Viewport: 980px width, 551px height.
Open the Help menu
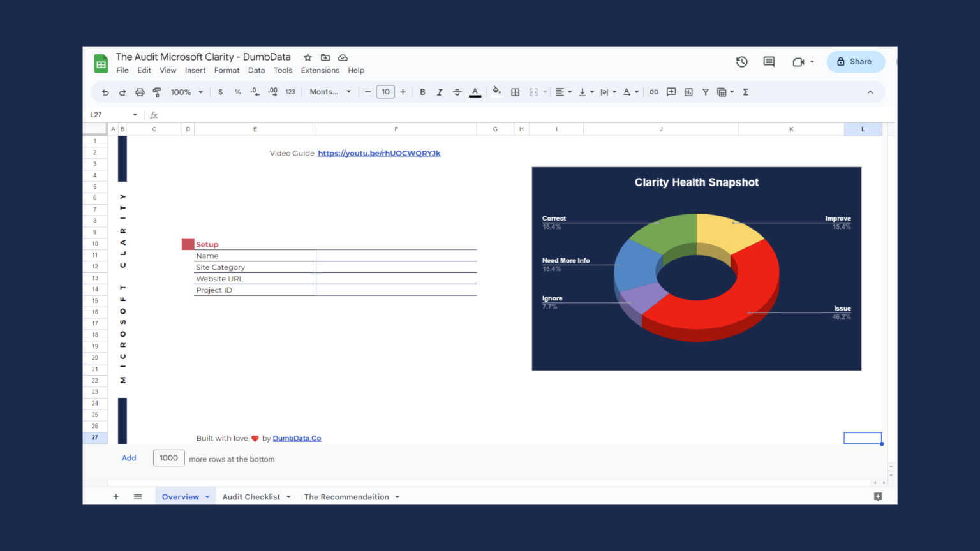click(356, 71)
